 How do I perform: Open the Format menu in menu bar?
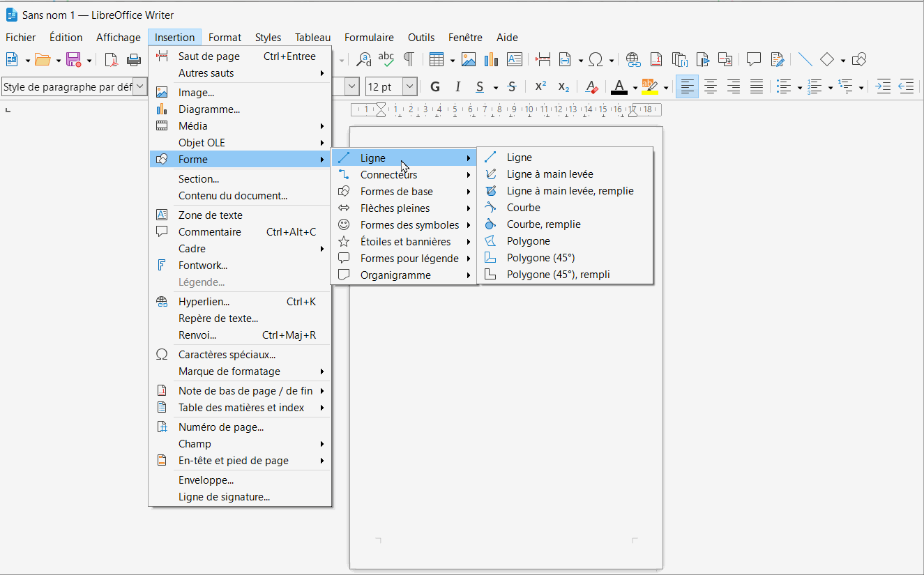click(225, 38)
